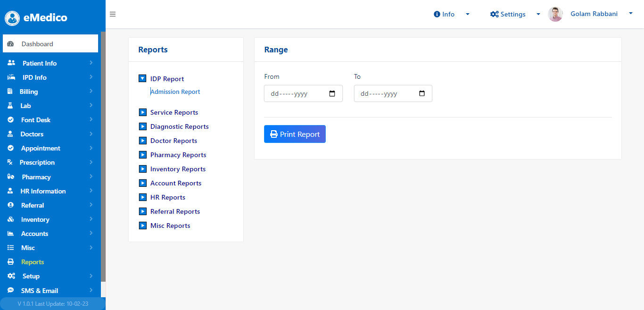Click Golam Rabbani profile avatar
This screenshot has width=644, height=310.
click(555, 14)
